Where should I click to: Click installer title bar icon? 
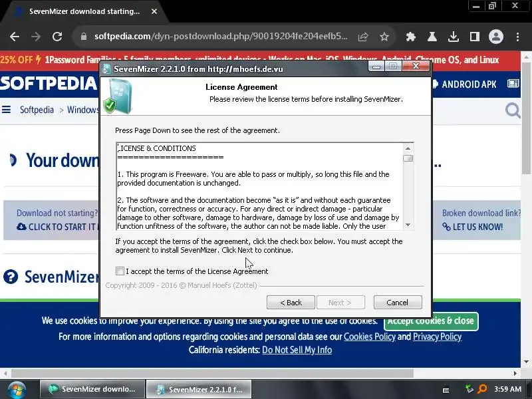pyautogui.click(x=107, y=69)
